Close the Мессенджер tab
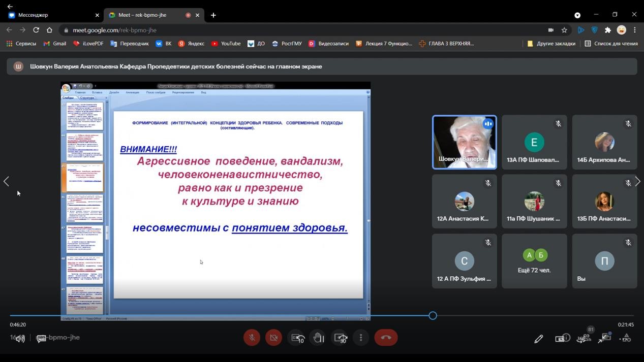Screen dimensions: 644x362 pos(97,15)
